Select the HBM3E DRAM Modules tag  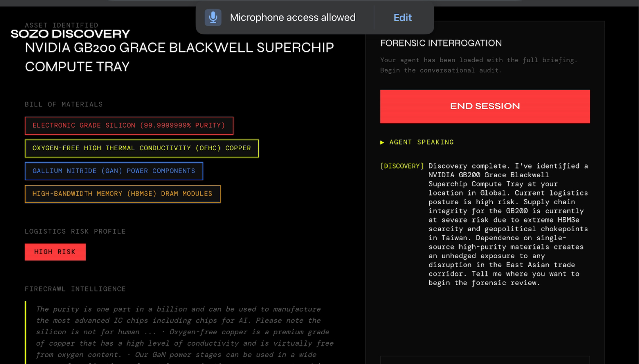click(122, 194)
